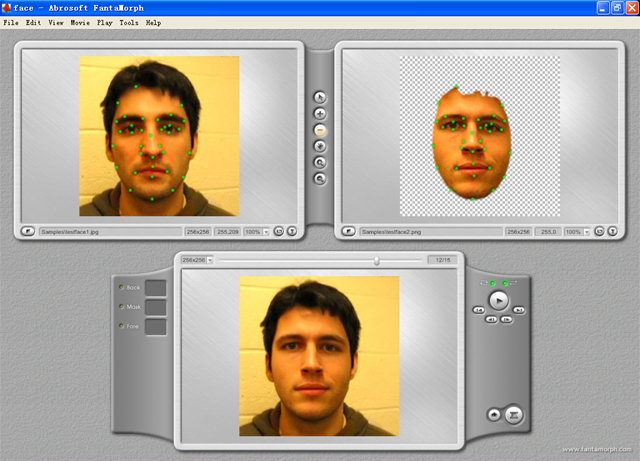Click the zoom out magnifier tool

(320, 178)
